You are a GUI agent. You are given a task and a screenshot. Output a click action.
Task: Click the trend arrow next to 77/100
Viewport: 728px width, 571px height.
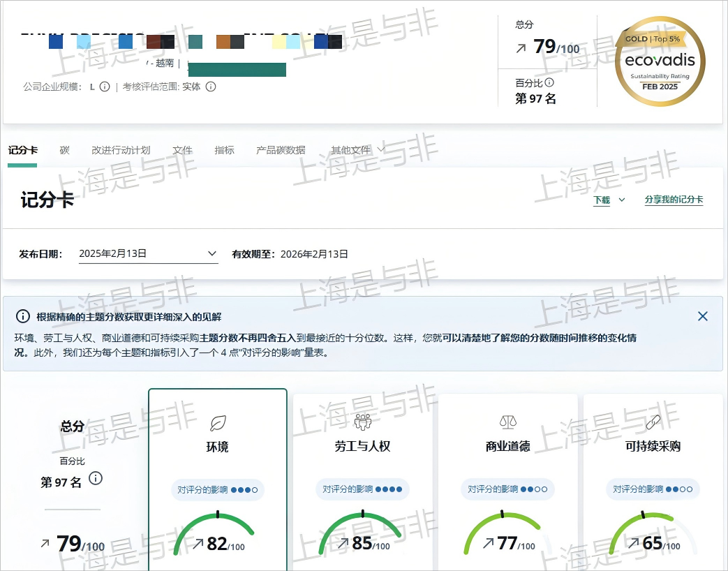(489, 543)
